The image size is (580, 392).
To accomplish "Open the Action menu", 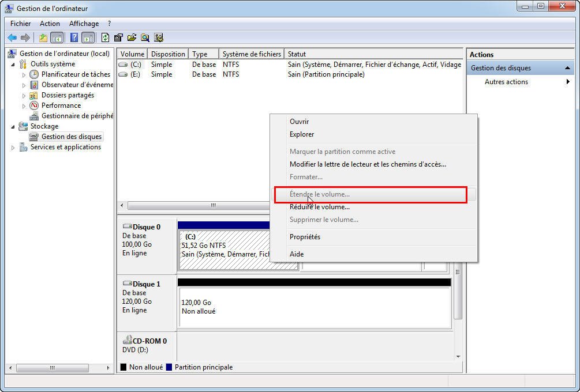I will point(50,24).
